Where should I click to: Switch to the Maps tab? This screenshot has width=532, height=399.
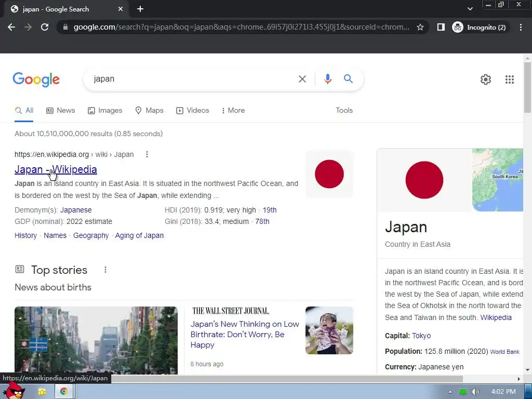click(149, 111)
